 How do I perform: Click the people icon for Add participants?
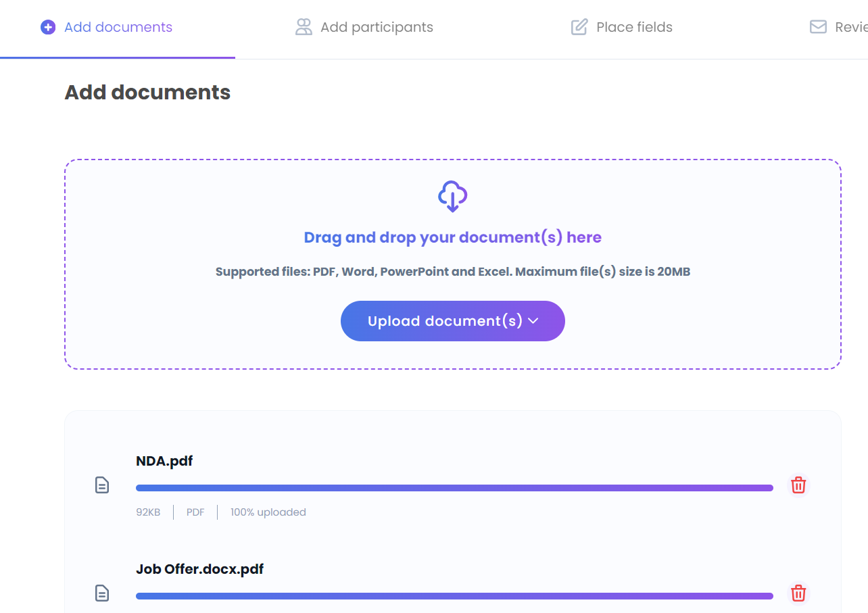[304, 27]
